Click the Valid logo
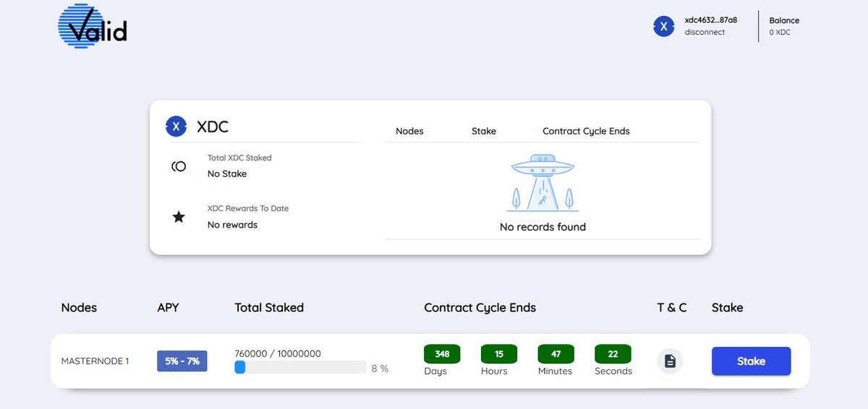 pos(93,26)
